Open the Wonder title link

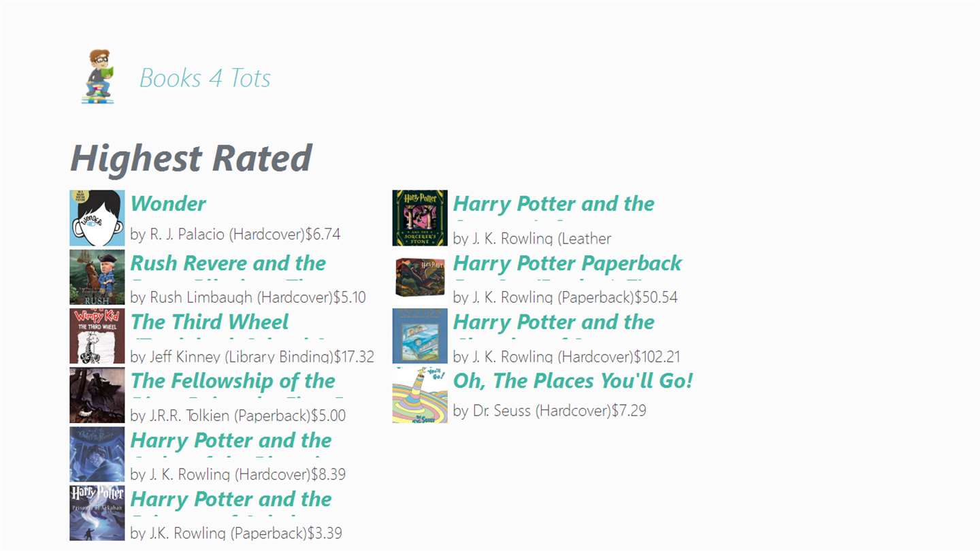pos(168,203)
